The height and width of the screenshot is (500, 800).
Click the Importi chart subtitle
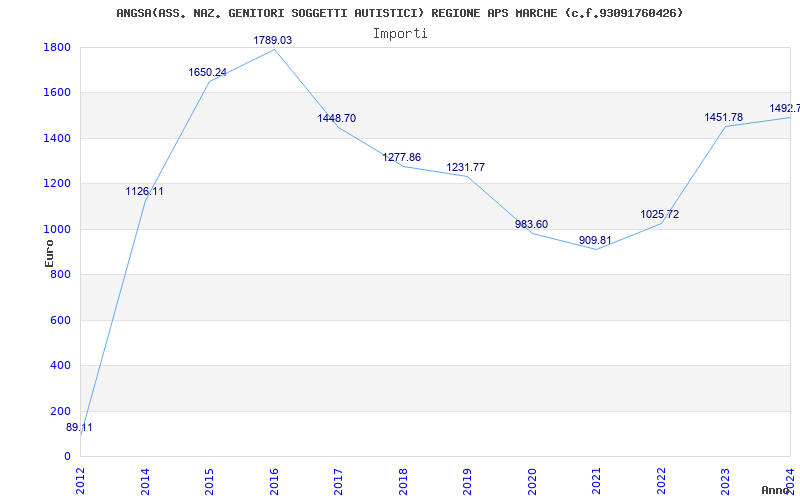tap(400, 34)
